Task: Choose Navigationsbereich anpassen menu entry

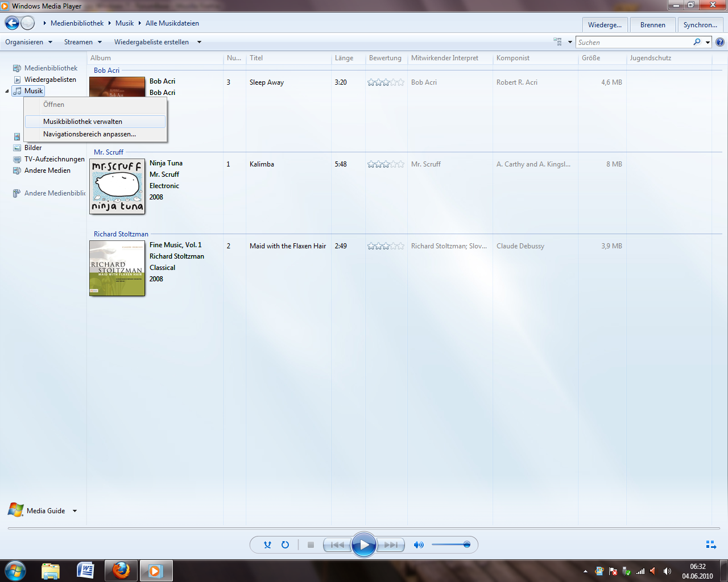Action: tap(95, 134)
